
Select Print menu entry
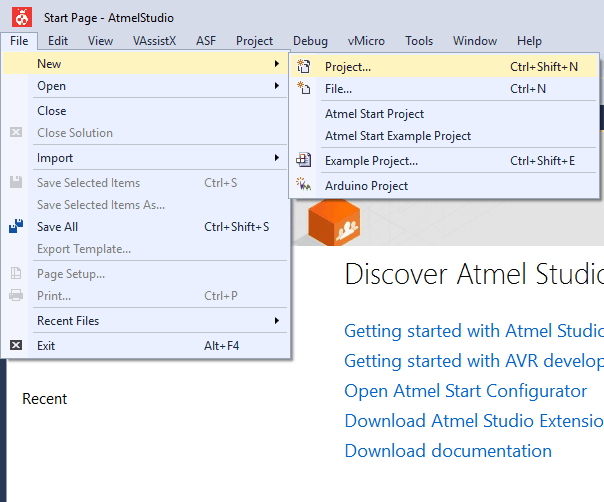146,295
